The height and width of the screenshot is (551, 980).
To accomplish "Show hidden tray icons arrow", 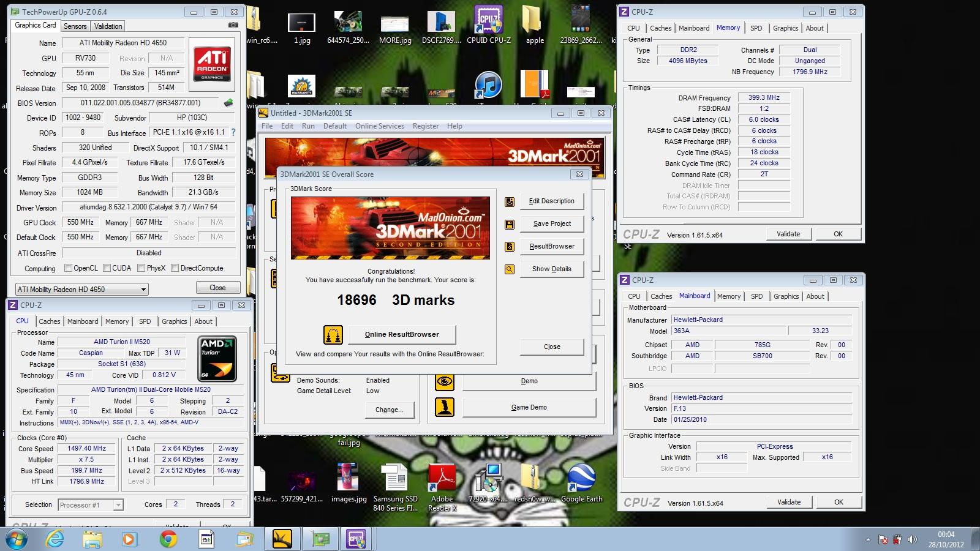I will coord(868,539).
